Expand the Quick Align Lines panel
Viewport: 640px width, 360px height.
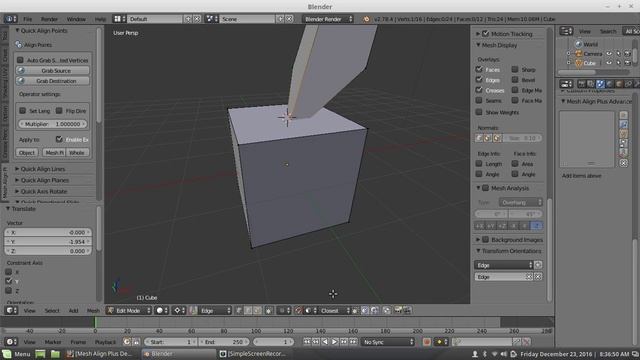[x=17, y=169]
